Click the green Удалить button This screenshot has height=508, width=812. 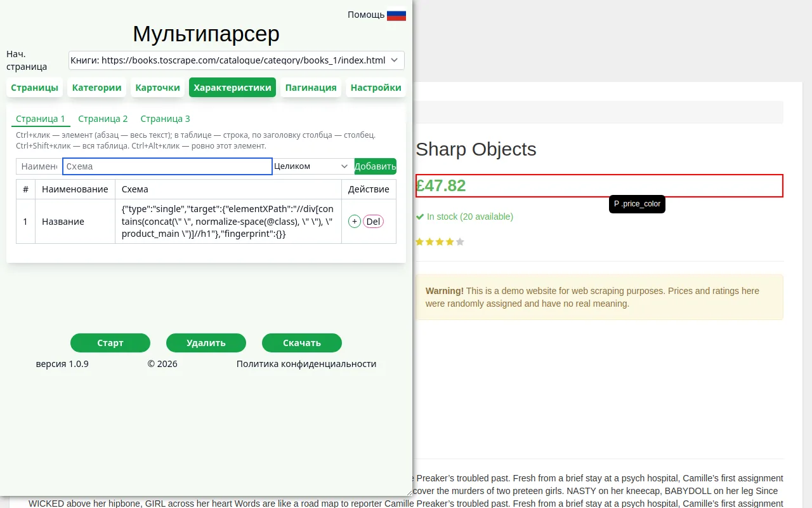[206, 343]
